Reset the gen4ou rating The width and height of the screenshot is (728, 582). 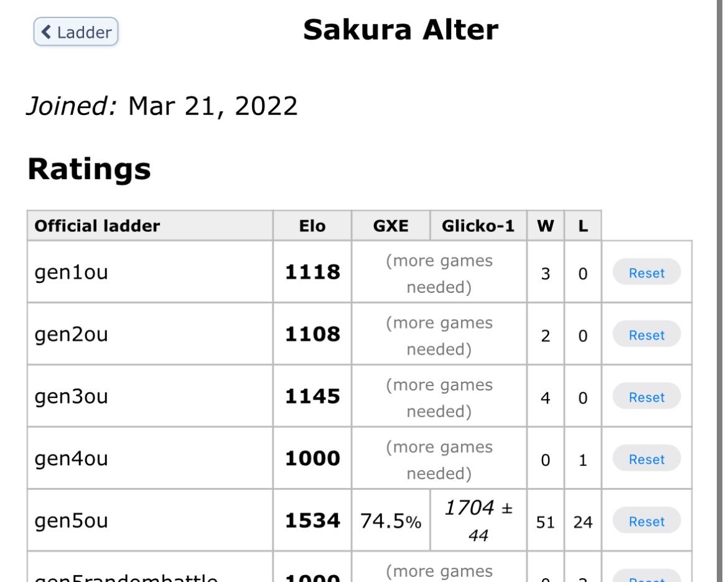pos(646,460)
